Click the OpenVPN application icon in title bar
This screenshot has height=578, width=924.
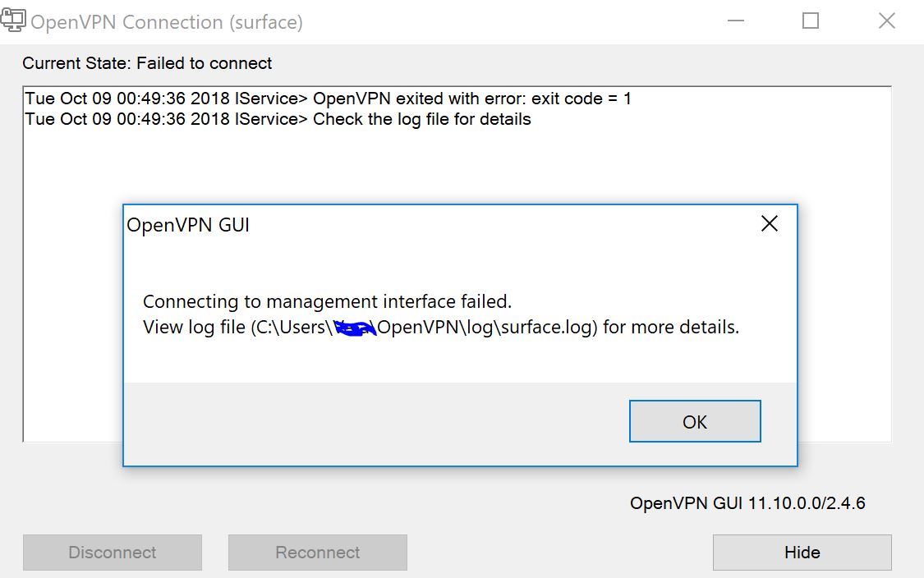pos(13,19)
